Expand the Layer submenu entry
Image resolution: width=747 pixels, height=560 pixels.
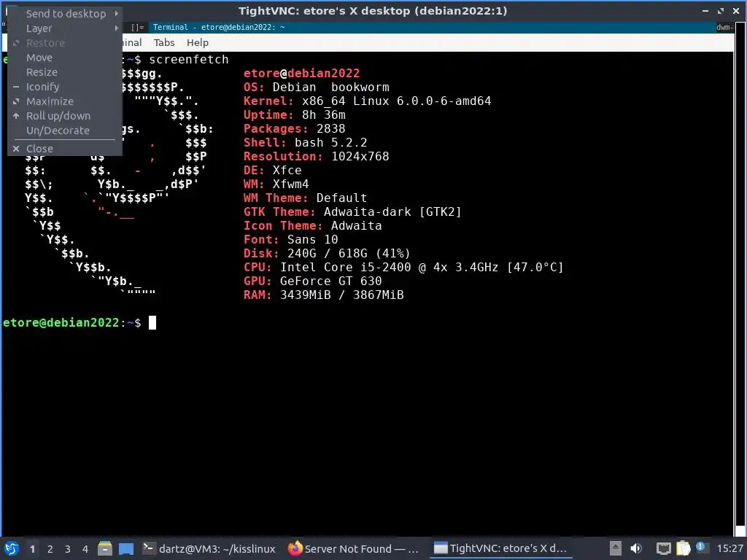pos(65,28)
